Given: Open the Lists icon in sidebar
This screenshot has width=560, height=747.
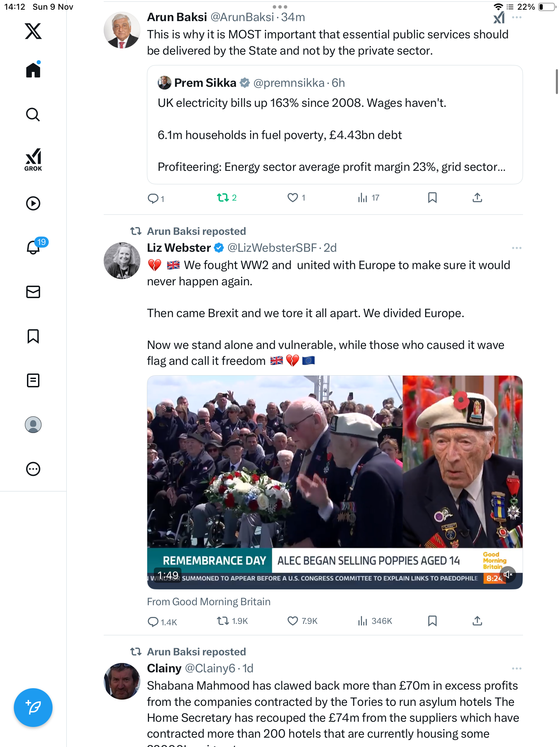Looking at the screenshot, I should [33, 380].
